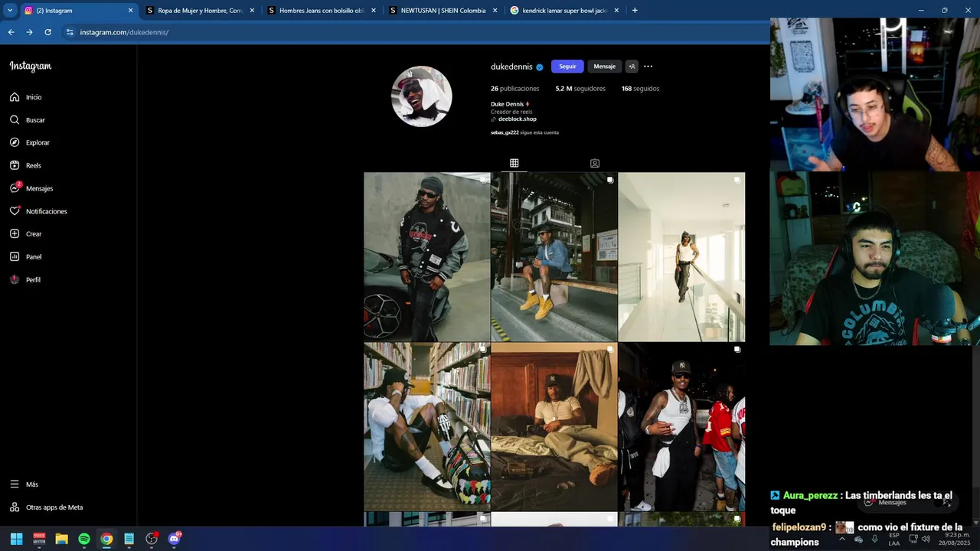Open Voicemeeter from the taskbar
This screenshot has width=980, height=551.
coord(39,539)
